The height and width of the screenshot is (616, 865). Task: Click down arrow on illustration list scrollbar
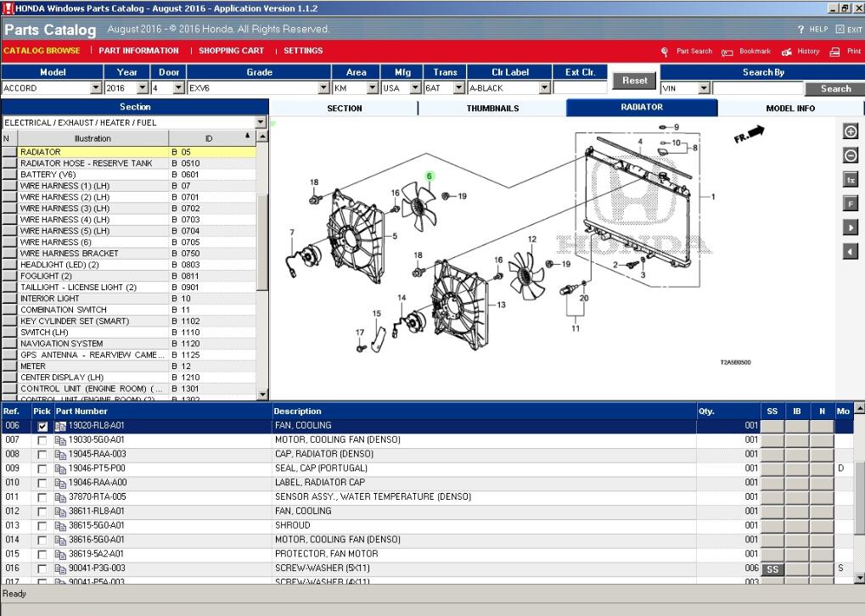click(x=262, y=395)
